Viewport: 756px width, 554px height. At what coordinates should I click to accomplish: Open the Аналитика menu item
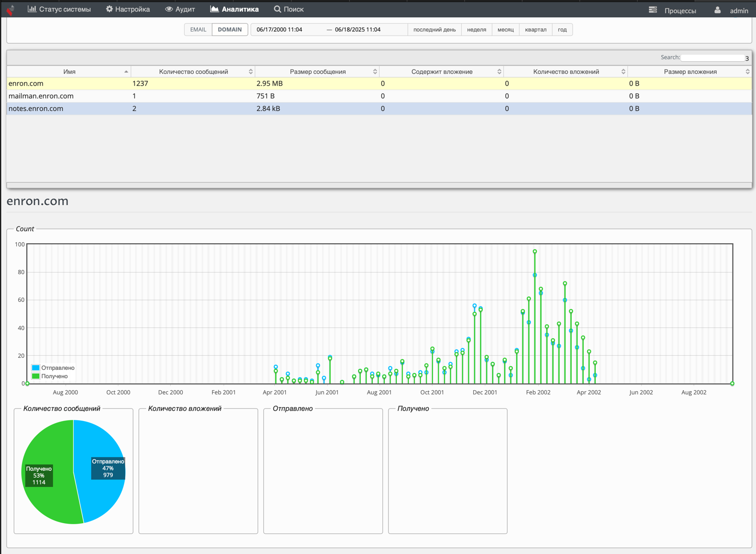[x=240, y=9]
